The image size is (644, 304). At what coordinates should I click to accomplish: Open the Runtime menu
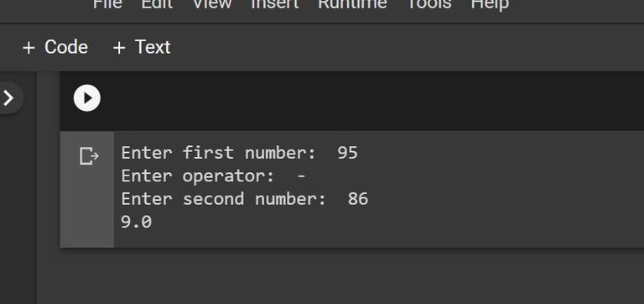point(352,4)
